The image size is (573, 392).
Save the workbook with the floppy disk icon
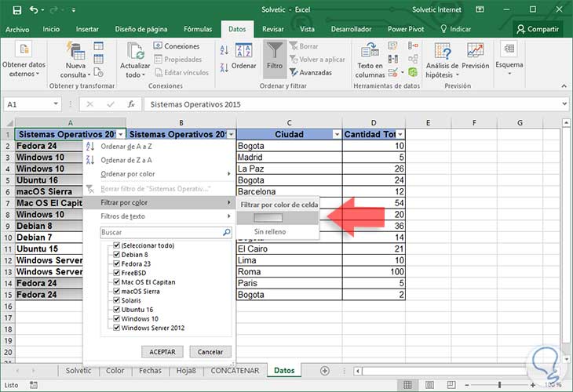click(16, 10)
